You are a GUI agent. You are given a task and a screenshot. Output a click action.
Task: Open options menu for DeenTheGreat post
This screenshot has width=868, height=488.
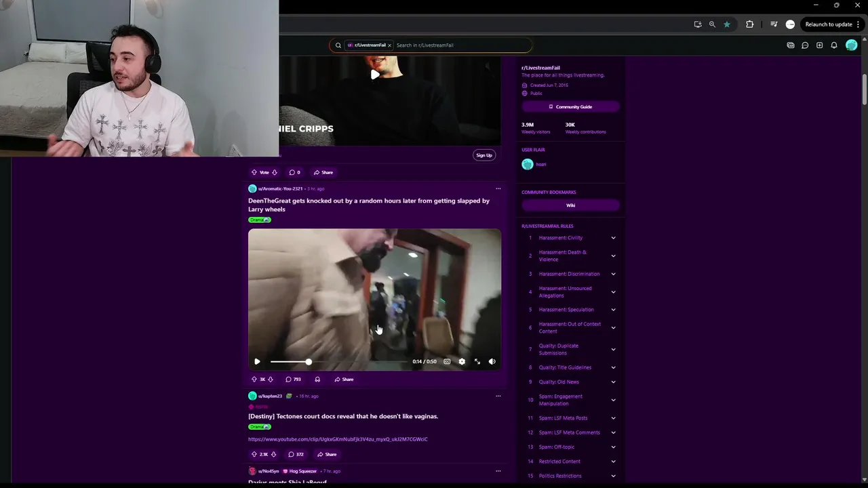click(x=498, y=188)
